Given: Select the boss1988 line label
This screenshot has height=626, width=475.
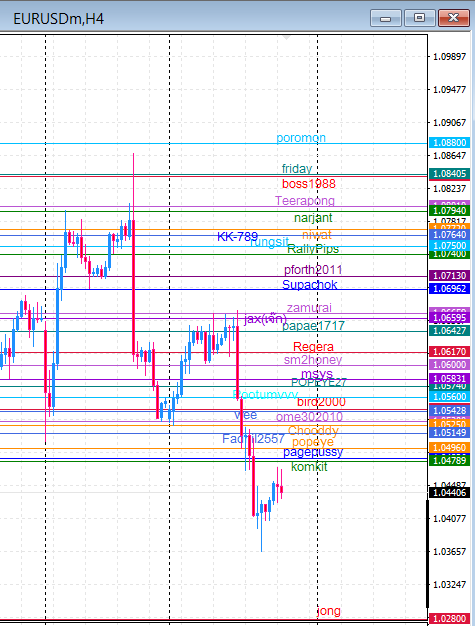Looking at the screenshot, I should click(309, 184).
